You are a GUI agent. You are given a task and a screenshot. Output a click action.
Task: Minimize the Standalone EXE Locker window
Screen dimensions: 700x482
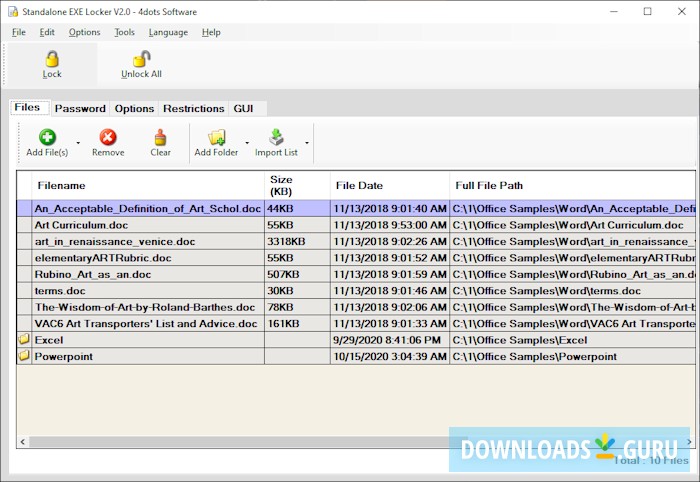[614, 12]
